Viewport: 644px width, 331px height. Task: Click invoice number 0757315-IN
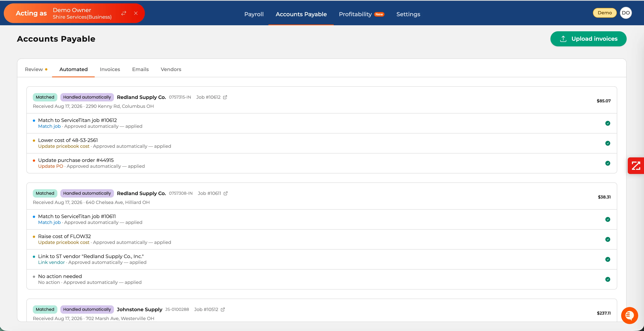coord(180,97)
